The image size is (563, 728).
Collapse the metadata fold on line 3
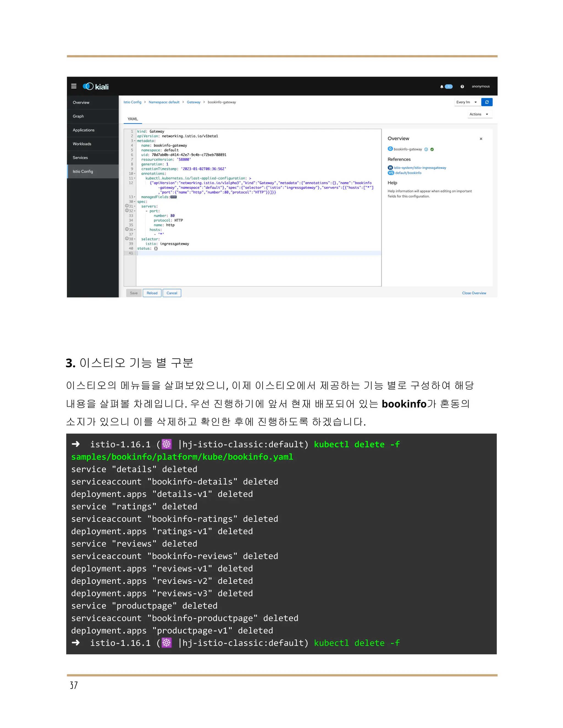click(135, 141)
